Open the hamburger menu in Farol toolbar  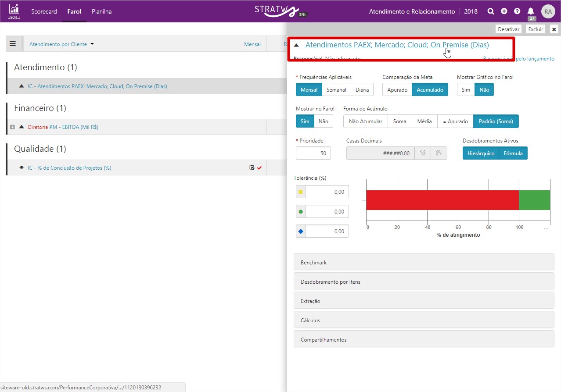coord(13,44)
